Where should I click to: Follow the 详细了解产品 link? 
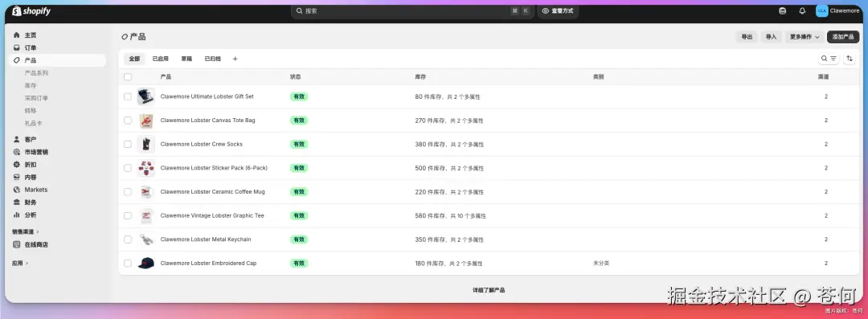[x=489, y=290]
